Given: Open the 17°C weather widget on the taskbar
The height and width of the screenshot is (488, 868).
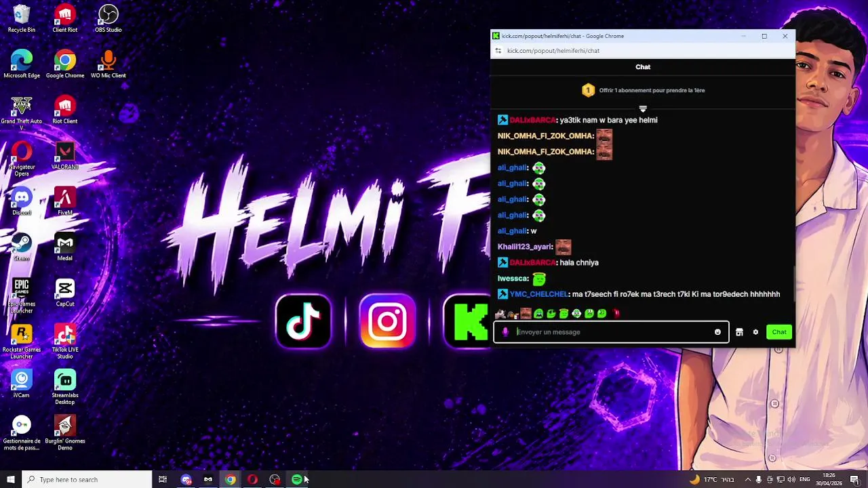Looking at the screenshot, I should pos(712,479).
